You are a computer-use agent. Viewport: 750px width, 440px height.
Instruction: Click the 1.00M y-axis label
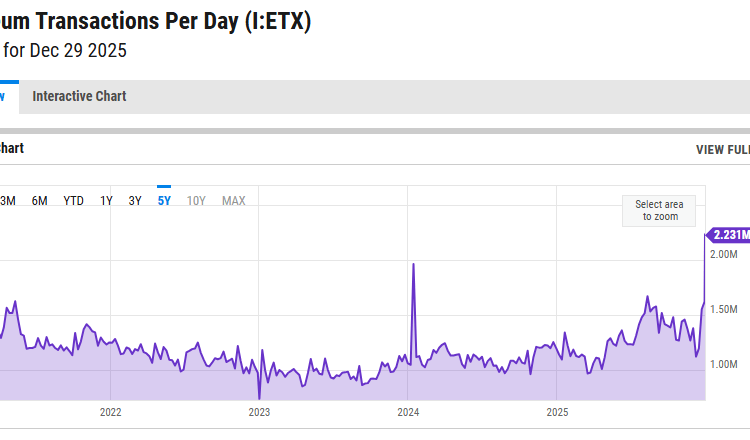[723, 365]
